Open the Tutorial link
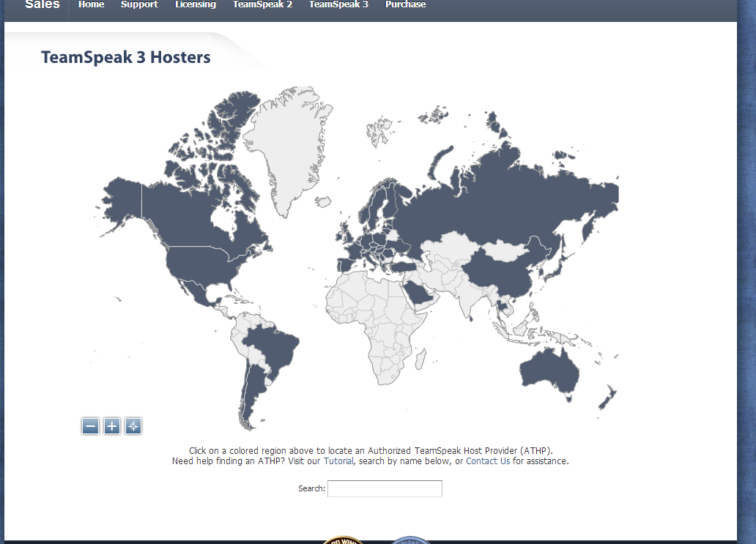The width and height of the screenshot is (756, 544). 338,461
